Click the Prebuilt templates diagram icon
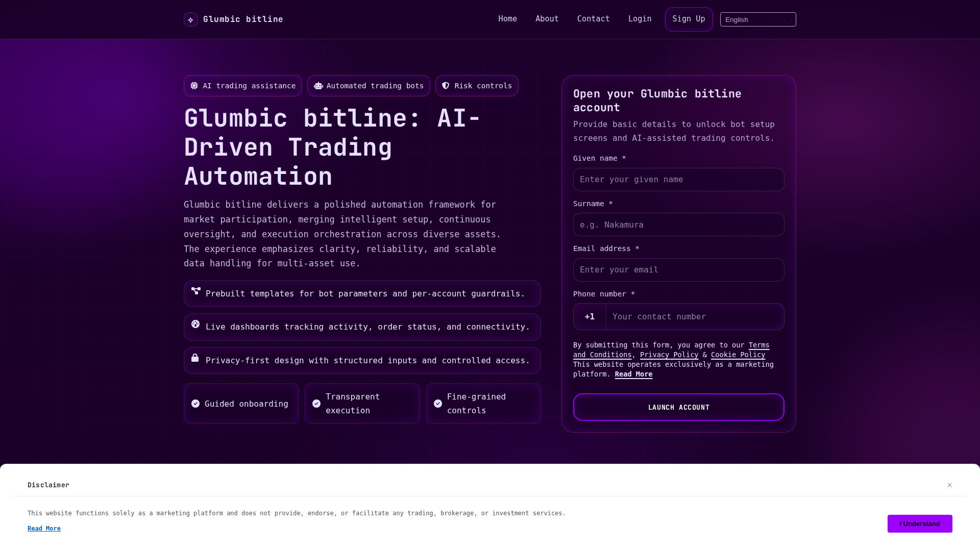 click(196, 291)
